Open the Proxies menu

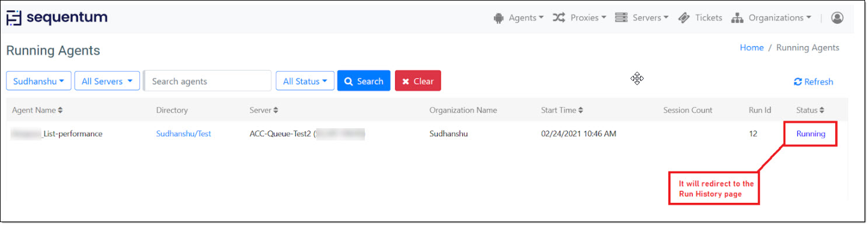(580, 18)
